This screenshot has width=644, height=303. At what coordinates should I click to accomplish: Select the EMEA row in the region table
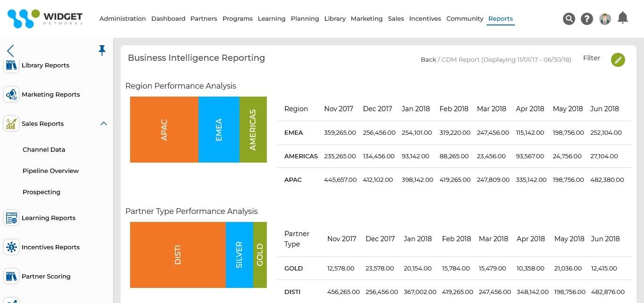tap(294, 132)
